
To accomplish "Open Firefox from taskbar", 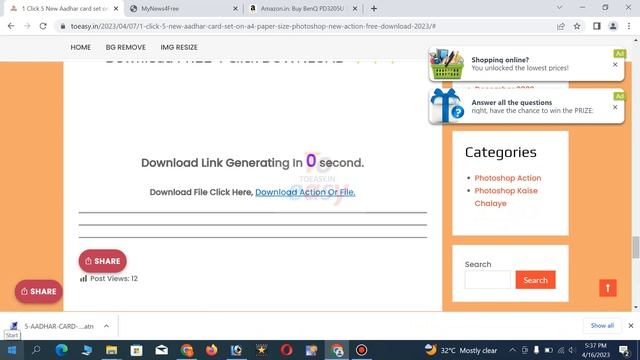I will (211, 350).
